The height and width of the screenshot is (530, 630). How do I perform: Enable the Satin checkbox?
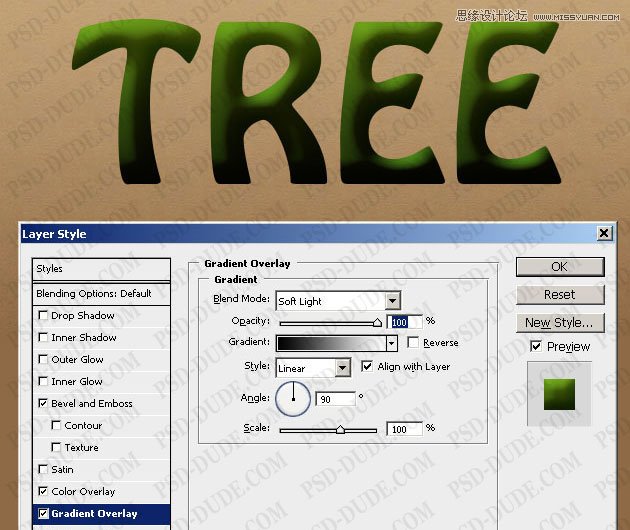point(43,469)
